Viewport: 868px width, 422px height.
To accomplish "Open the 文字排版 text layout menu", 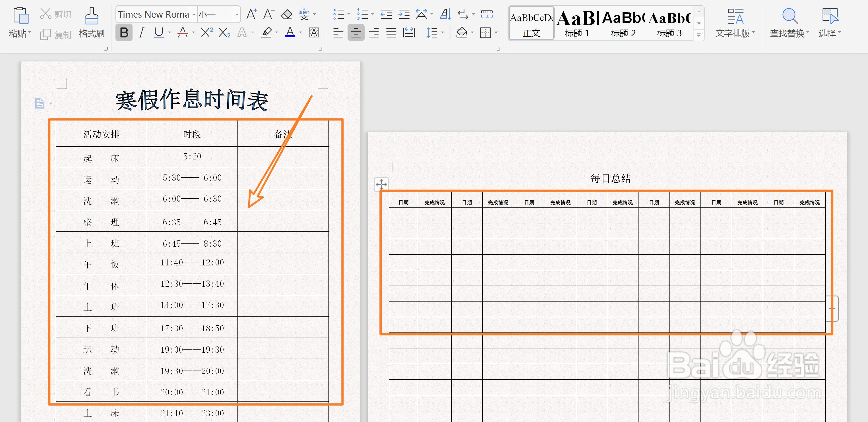I will 735,23.
